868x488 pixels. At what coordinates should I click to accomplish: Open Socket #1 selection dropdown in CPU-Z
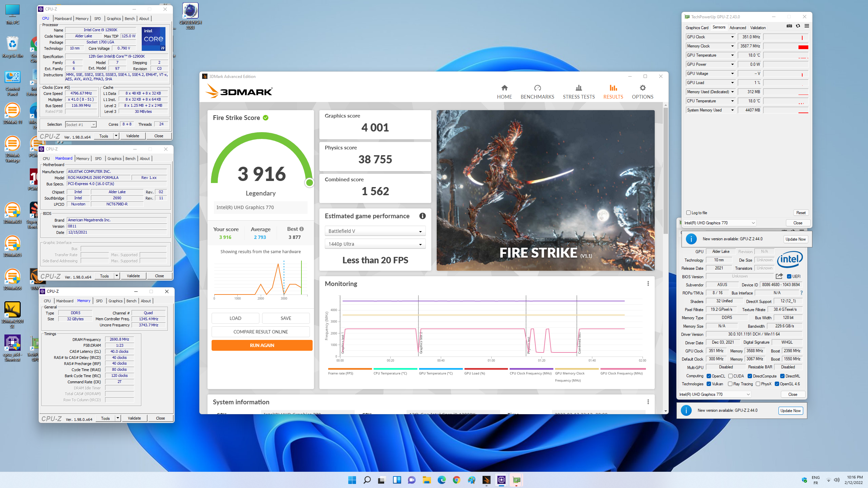click(81, 124)
